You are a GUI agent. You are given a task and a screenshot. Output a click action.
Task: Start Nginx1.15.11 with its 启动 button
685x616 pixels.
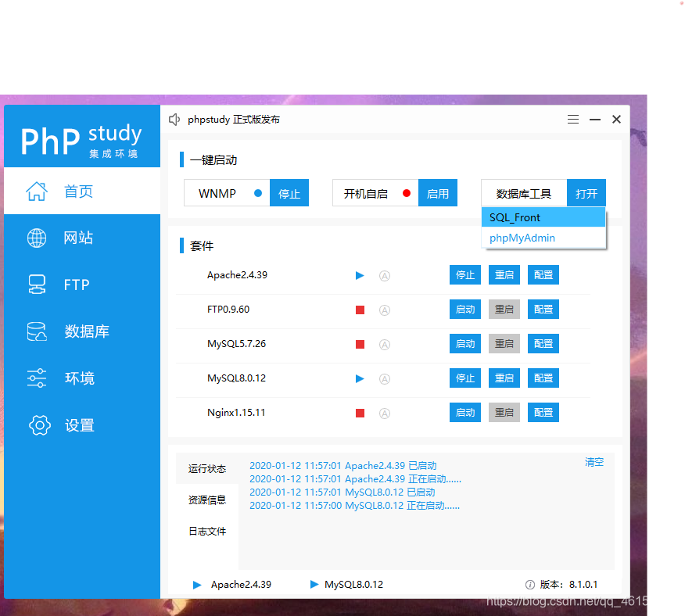465,413
